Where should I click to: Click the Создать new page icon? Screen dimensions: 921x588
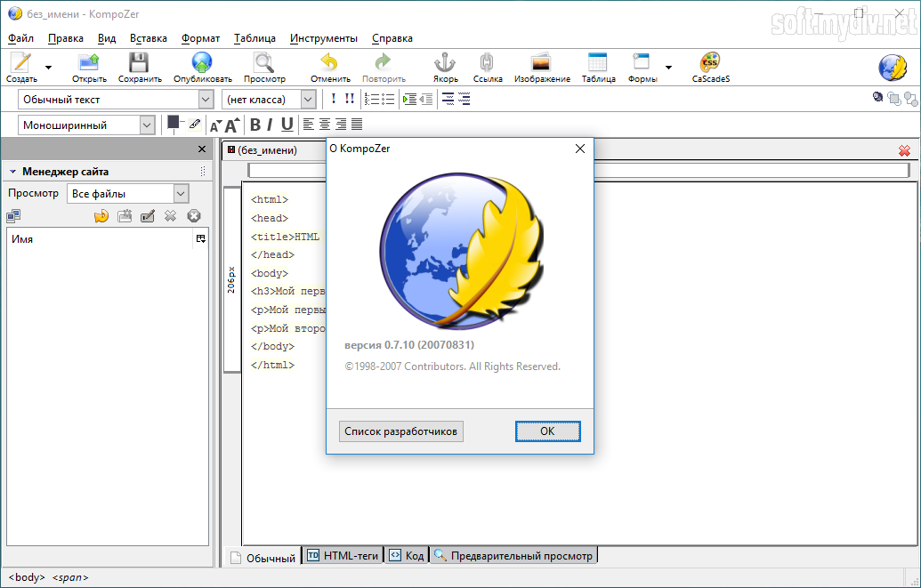click(21, 63)
